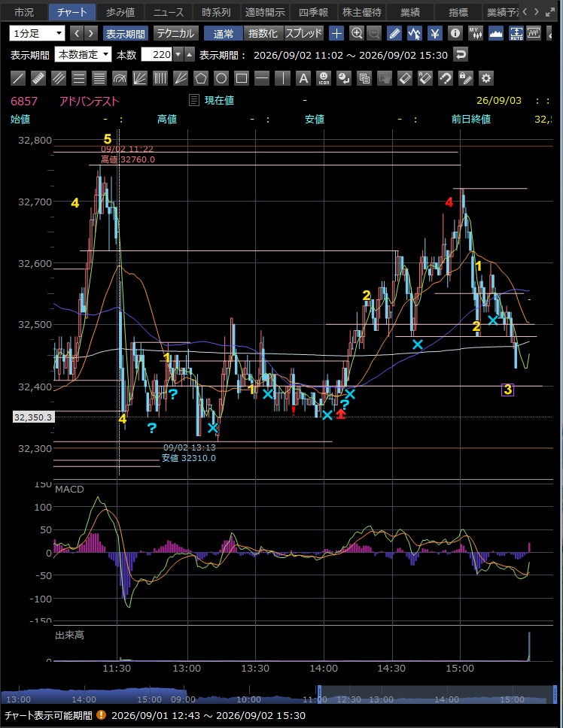Select the pentagon shape drawing tool
This screenshot has height=728, width=563.
tap(201, 78)
